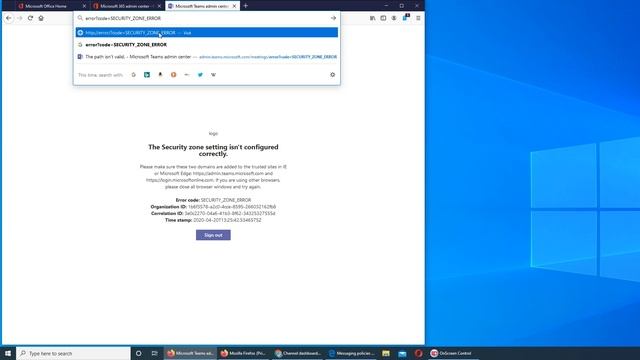Image resolution: width=640 pixels, height=360 pixels.
Task: Select the Microsoft Teams admin center tab
Action: pos(202,6)
